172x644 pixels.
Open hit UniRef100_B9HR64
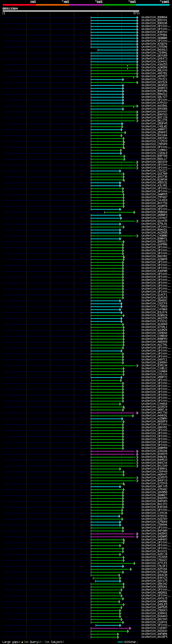[154, 17]
